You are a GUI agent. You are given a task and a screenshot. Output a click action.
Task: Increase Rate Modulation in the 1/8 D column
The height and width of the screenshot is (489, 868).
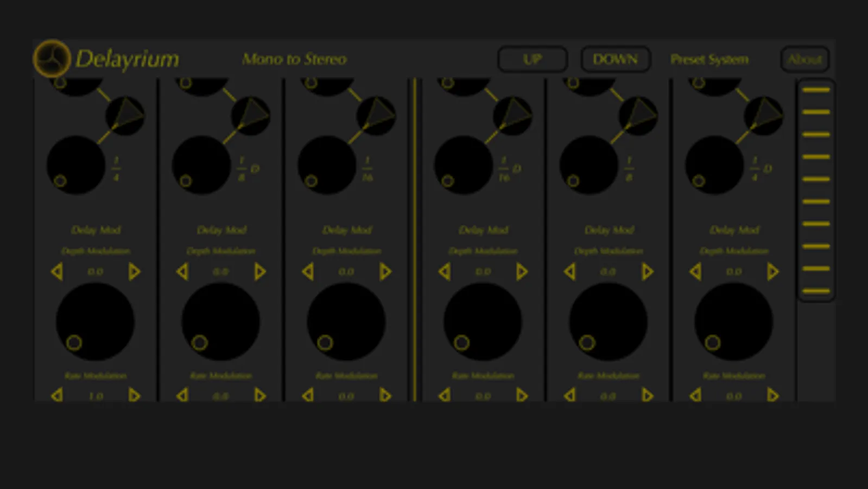259,395
